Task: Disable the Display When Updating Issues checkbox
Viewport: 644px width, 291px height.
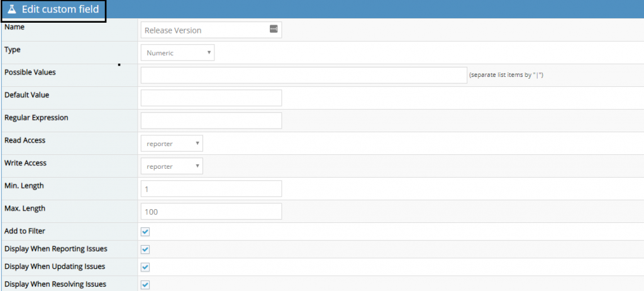Action: coord(145,267)
